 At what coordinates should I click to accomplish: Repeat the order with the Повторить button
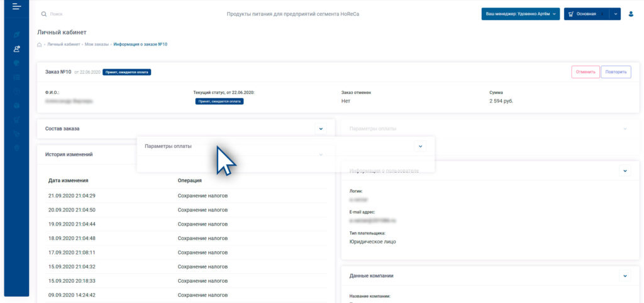pyautogui.click(x=616, y=72)
